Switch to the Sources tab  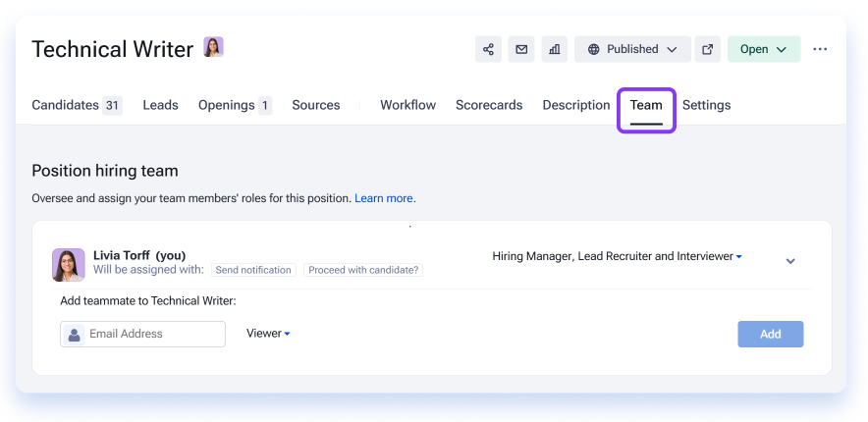click(x=316, y=105)
